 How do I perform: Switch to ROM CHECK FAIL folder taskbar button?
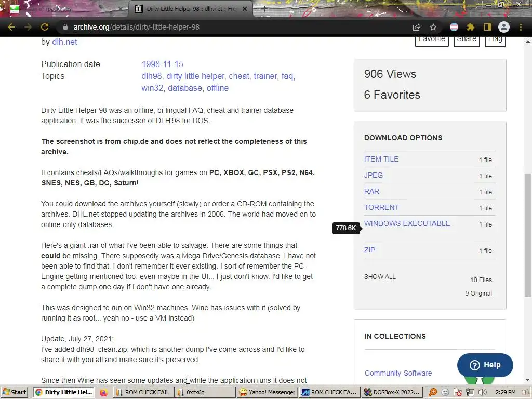pyautogui.click(x=143, y=392)
